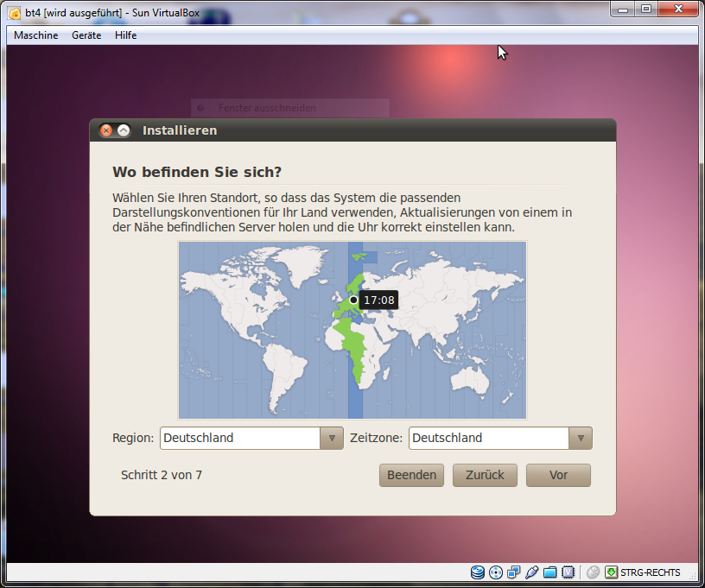Open the Maschine menu
This screenshot has height=588, width=705.
pos(36,35)
